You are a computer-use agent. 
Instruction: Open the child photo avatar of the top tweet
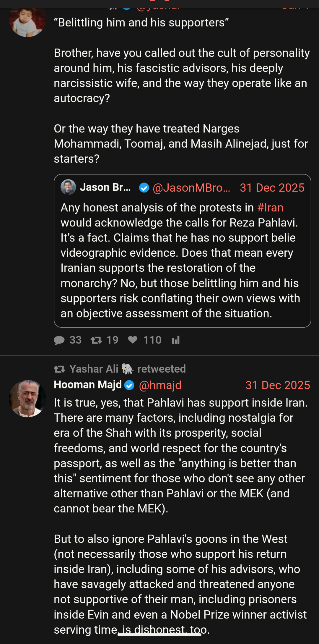point(27,21)
